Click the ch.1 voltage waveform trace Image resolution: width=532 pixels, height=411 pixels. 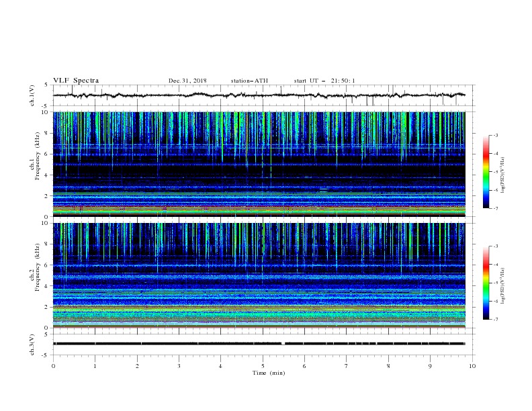pos(259,95)
